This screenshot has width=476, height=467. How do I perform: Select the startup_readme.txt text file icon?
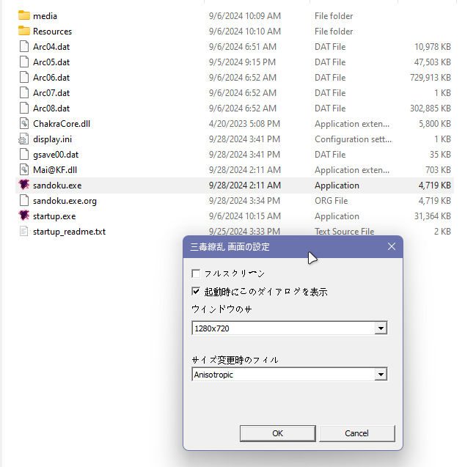click(x=23, y=232)
